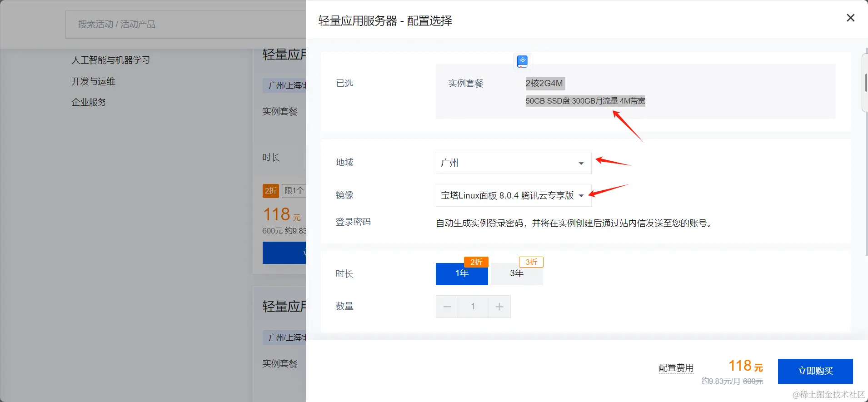Click 118元 price in the dialog footer
The image size is (868, 402).
pos(746,366)
